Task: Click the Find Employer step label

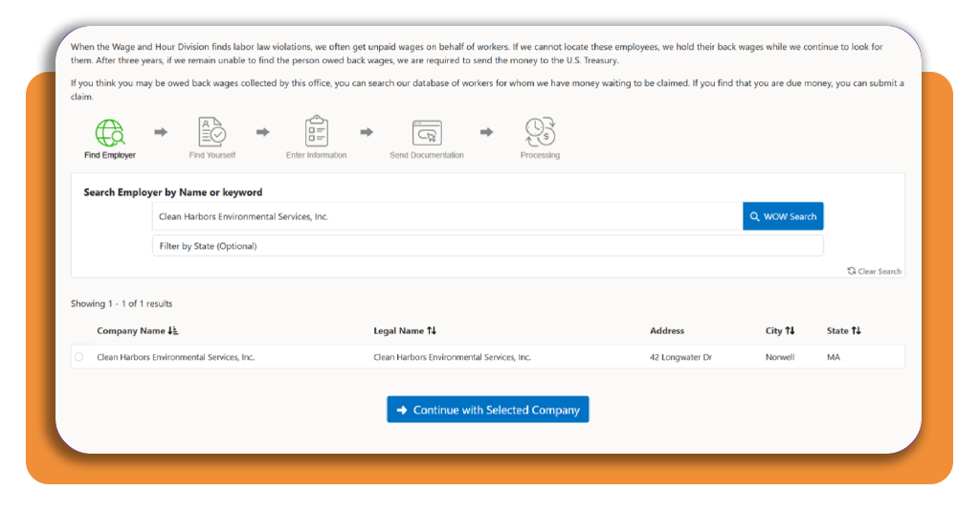Action: [x=110, y=155]
